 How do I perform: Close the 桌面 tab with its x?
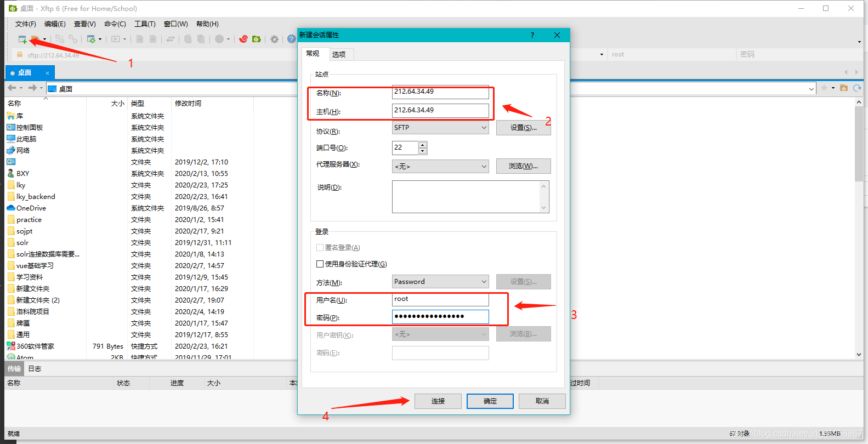[x=47, y=73]
